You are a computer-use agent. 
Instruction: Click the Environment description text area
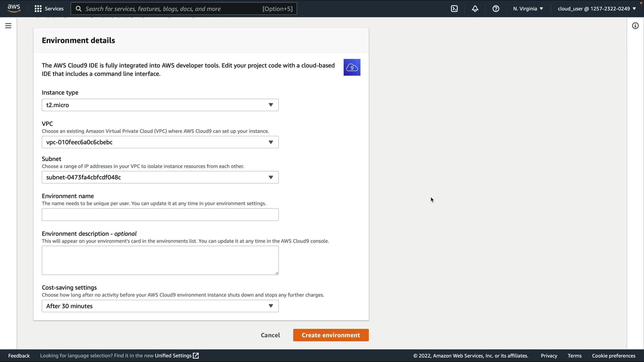point(160,260)
